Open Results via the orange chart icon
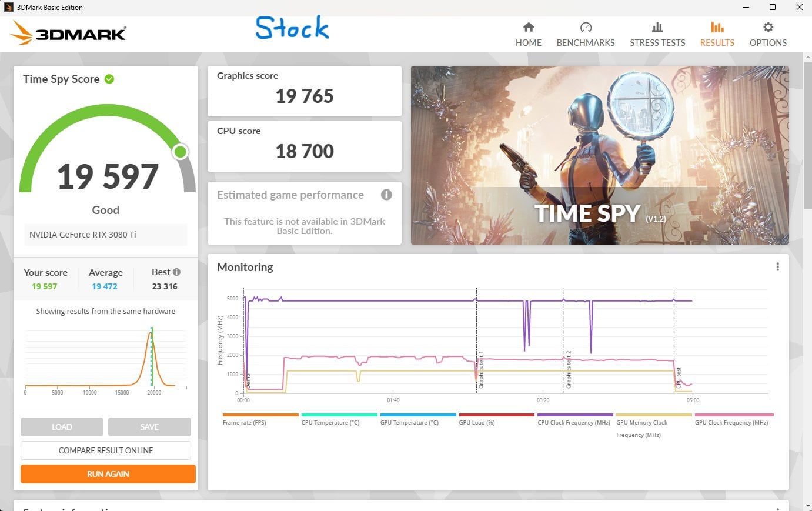Screen dimensions: 812x511 coord(717,27)
